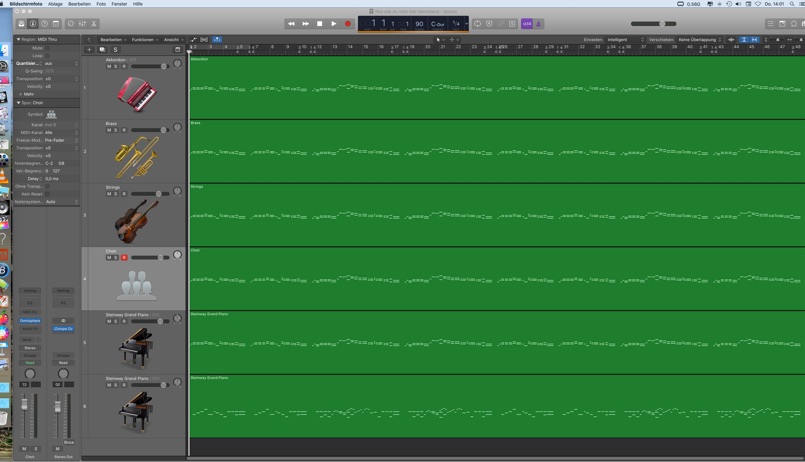The image size is (805, 462).
Task: Open the Einrasten Intelligent snap dropdown
Action: [x=625, y=40]
